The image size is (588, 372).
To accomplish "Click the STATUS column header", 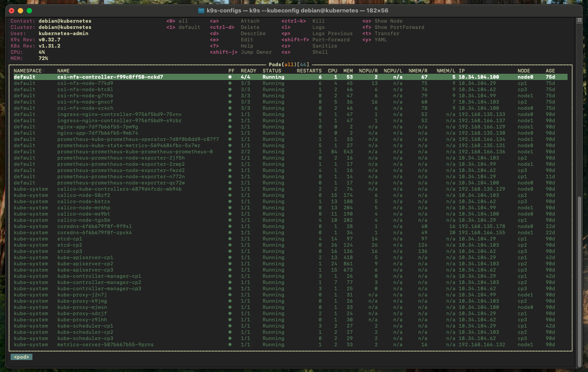I will (272, 71).
